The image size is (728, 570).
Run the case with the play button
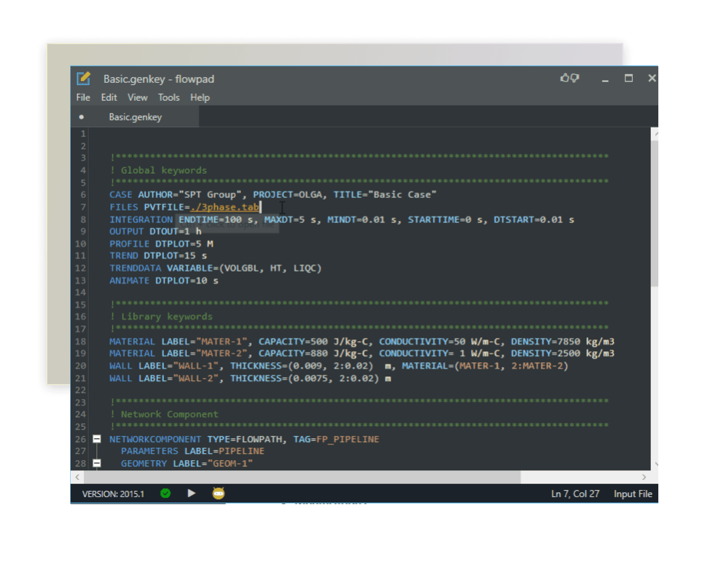click(x=191, y=493)
